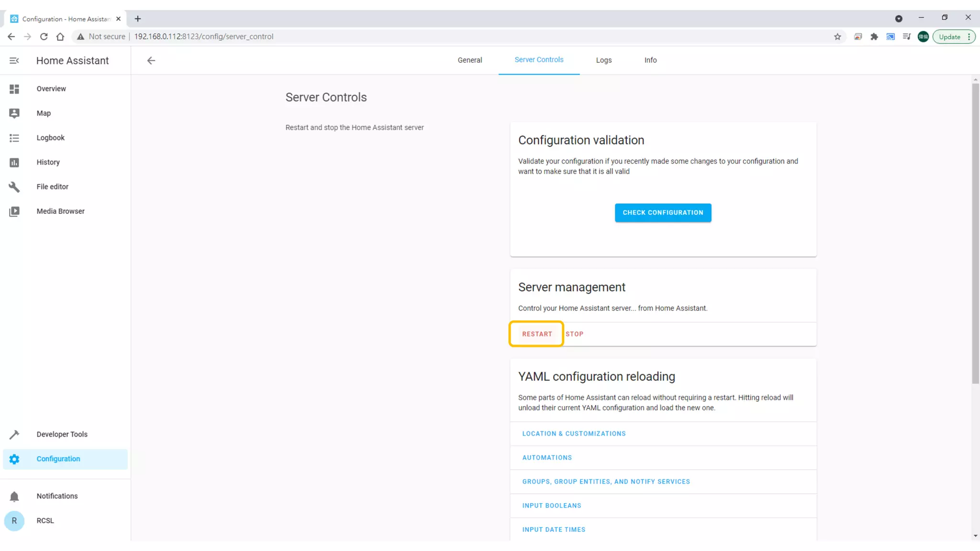Open the File editor wrench icon

click(14, 187)
